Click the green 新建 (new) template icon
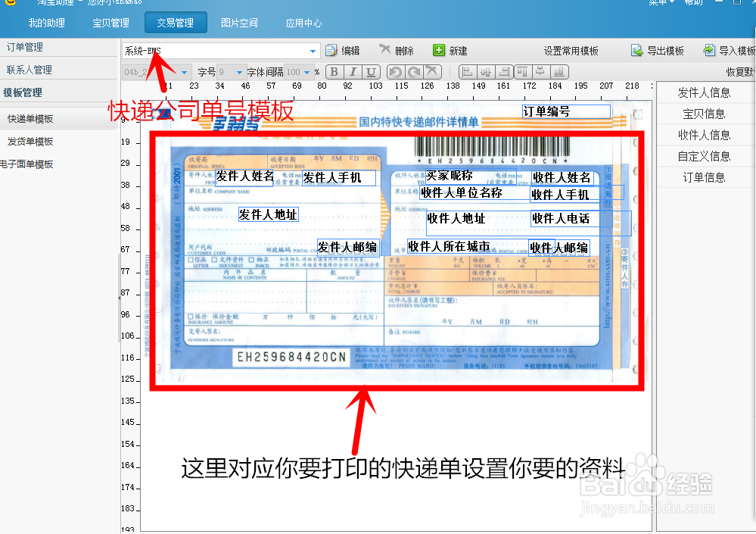This screenshot has width=756, height=534. pos(439,50)
